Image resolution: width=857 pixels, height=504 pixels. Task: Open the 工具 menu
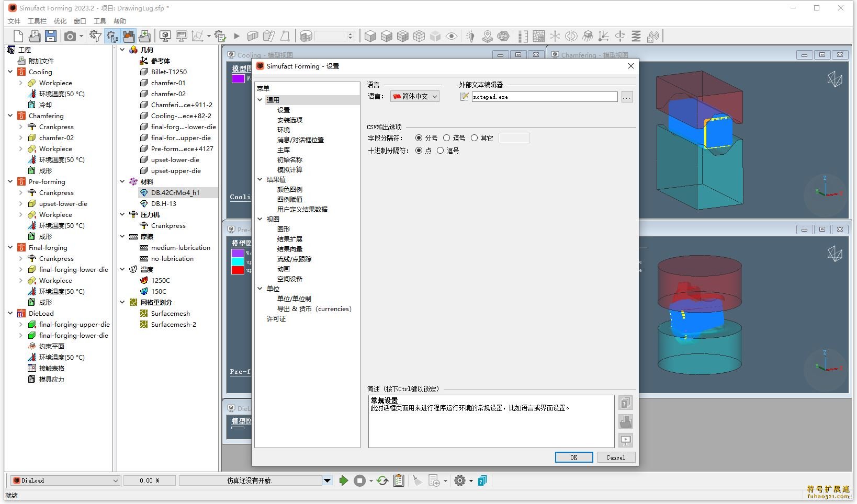100,21
